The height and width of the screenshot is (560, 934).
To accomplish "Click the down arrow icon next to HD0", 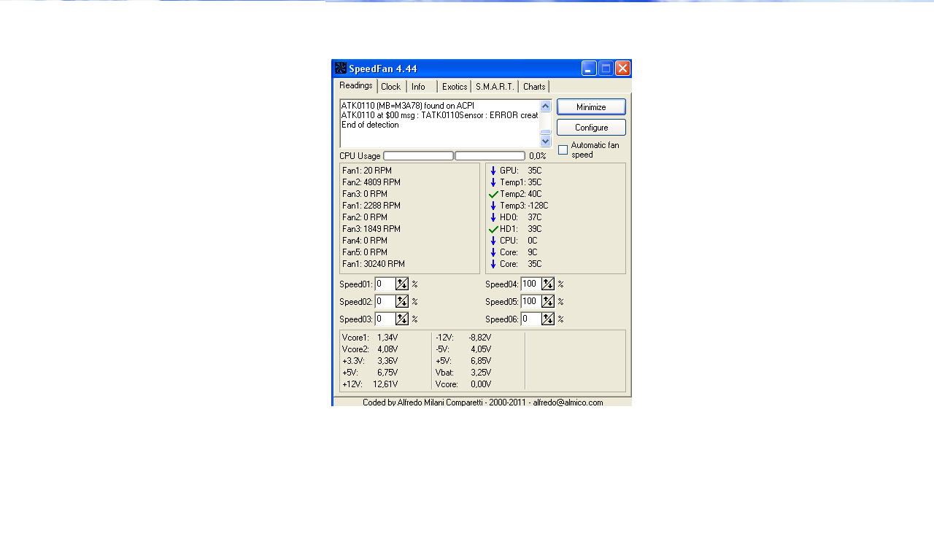I will tap(493, 217).
